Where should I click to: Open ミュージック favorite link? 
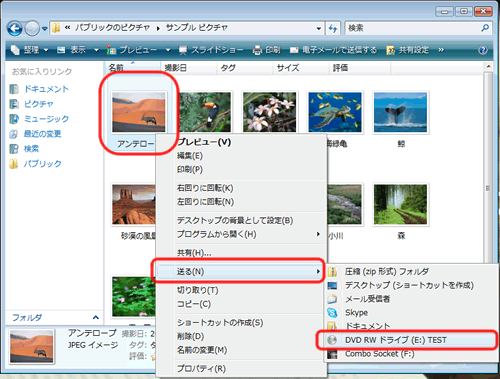point(39,119)
